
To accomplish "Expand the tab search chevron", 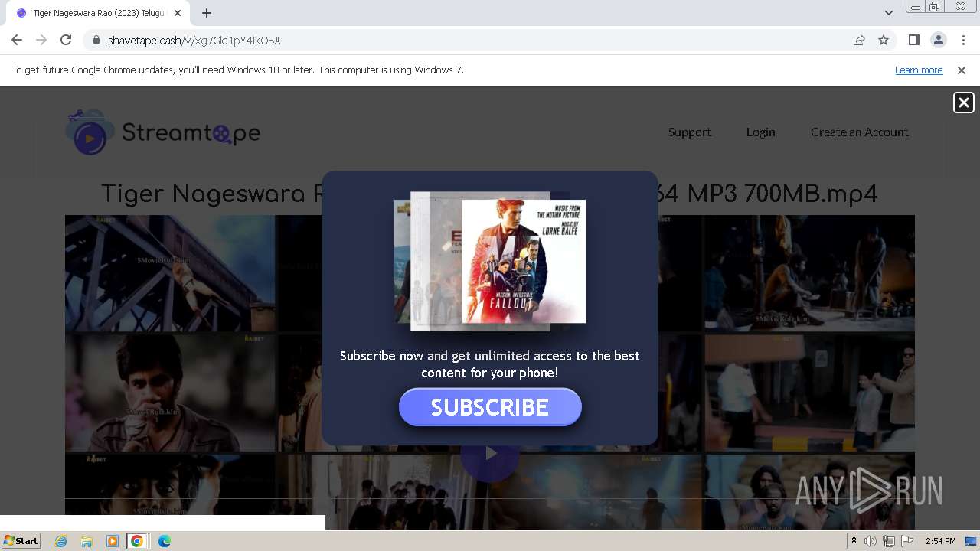I will click(x=888, y=13).
